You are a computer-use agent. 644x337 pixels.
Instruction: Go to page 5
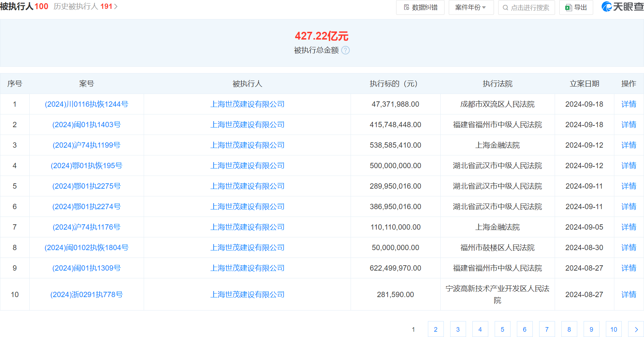[x=502, y=329]
